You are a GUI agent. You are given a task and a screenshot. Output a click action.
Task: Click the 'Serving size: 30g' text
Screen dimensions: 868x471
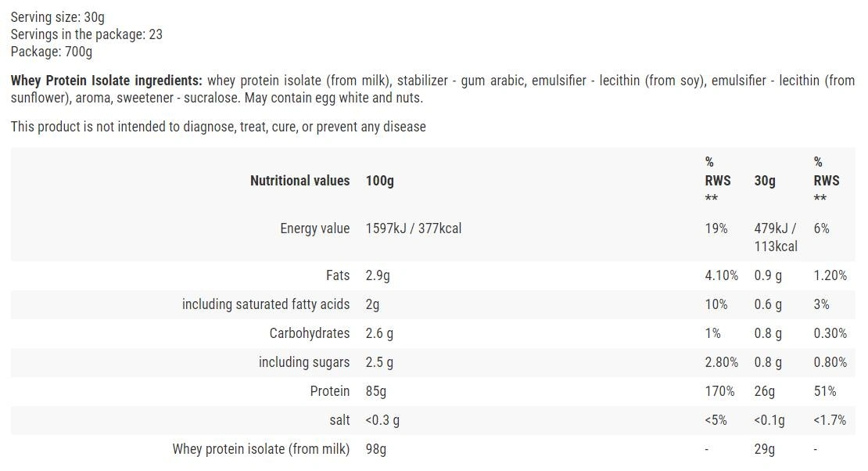[58, 16]
